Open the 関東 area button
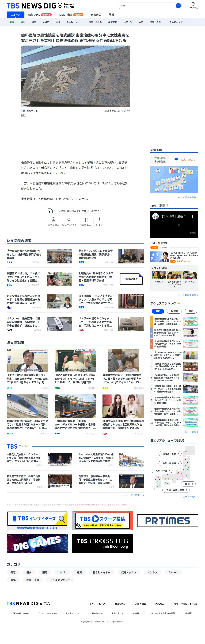The width and height of the screenshot is (205, 644). coord(188,484)
